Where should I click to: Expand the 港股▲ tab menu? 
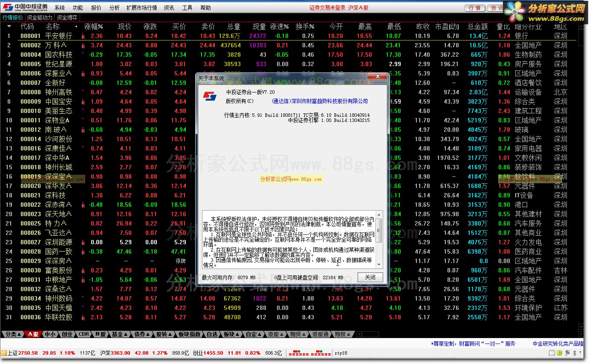point(276,334)
